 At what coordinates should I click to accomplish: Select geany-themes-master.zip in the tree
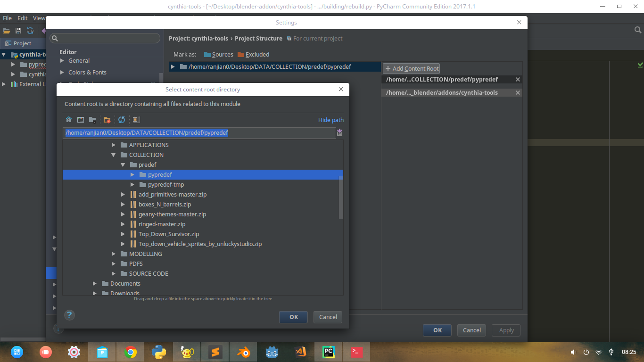[172, 214]
